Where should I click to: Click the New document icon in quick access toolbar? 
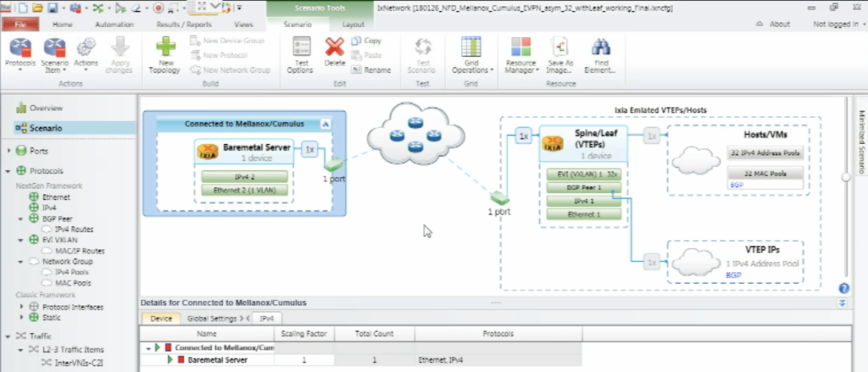pos(23,8)
